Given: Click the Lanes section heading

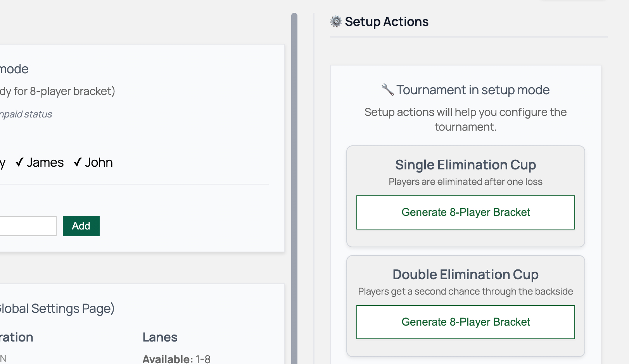Looking at the screenshot, I should tap(160, 337).
